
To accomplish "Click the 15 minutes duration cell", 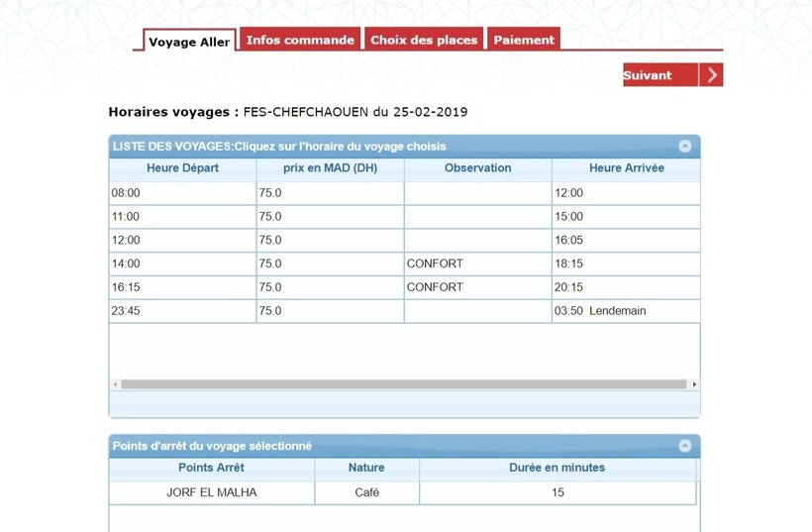I will pos(558,492).
